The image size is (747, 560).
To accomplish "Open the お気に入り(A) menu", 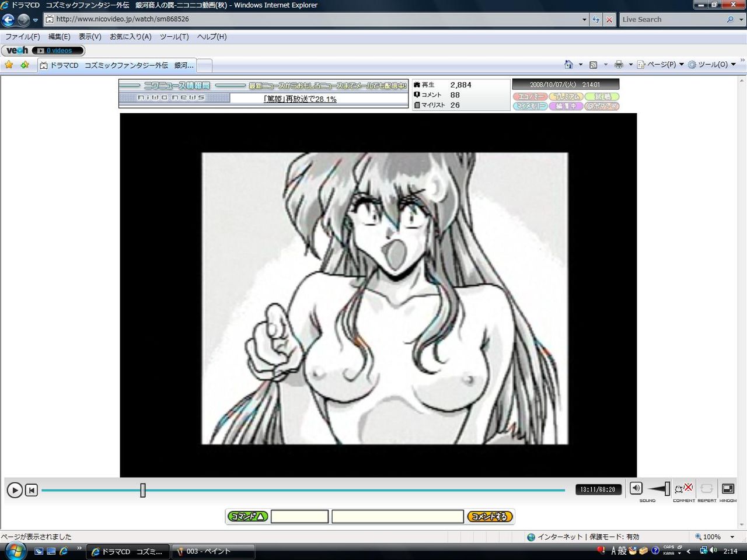I will (x=131, y=36).
